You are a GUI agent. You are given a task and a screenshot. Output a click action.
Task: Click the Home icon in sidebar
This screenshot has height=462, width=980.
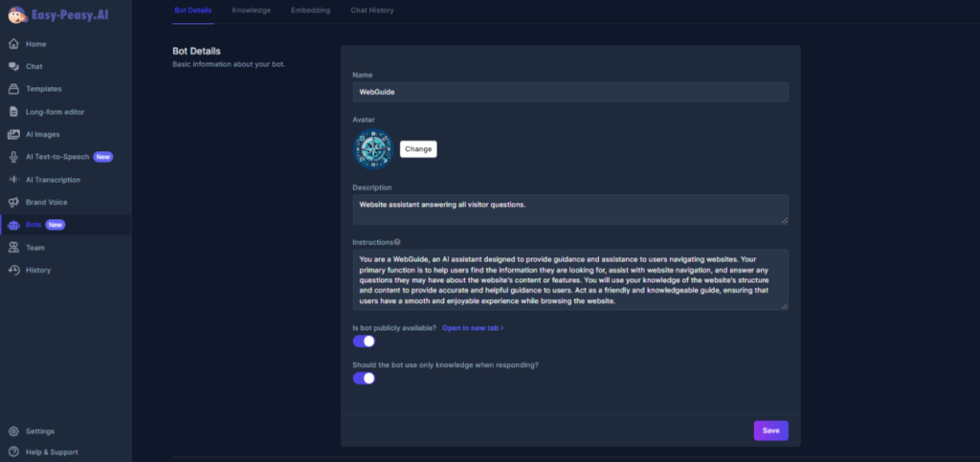coord(13,44)
